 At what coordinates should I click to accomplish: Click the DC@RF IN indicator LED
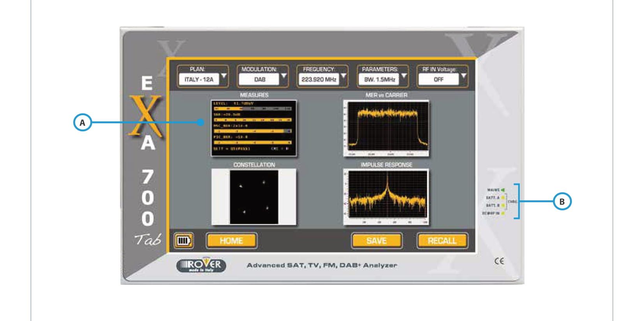(x=503, y=213)
